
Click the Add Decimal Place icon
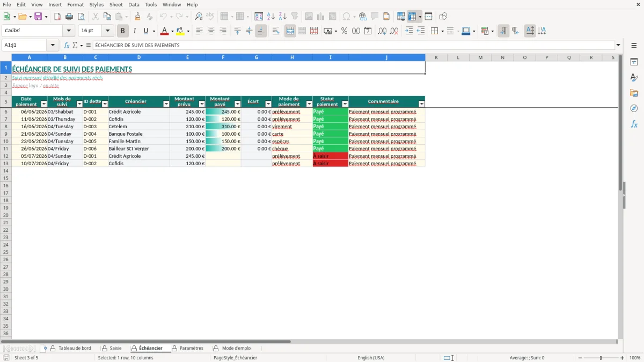[x=382, y=31]
